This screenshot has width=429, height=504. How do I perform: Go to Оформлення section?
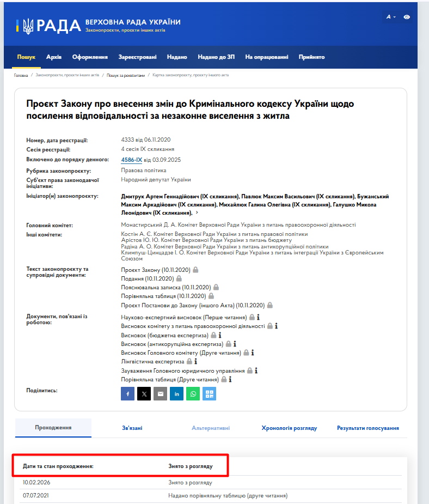pos(90,57)
